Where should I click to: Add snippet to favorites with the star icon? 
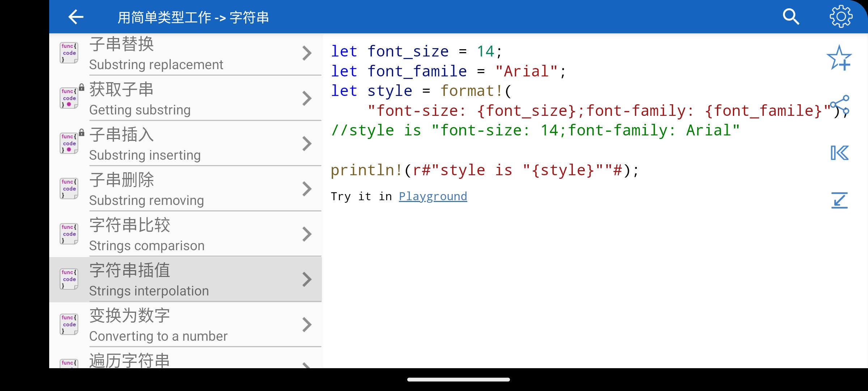point(839,58)
